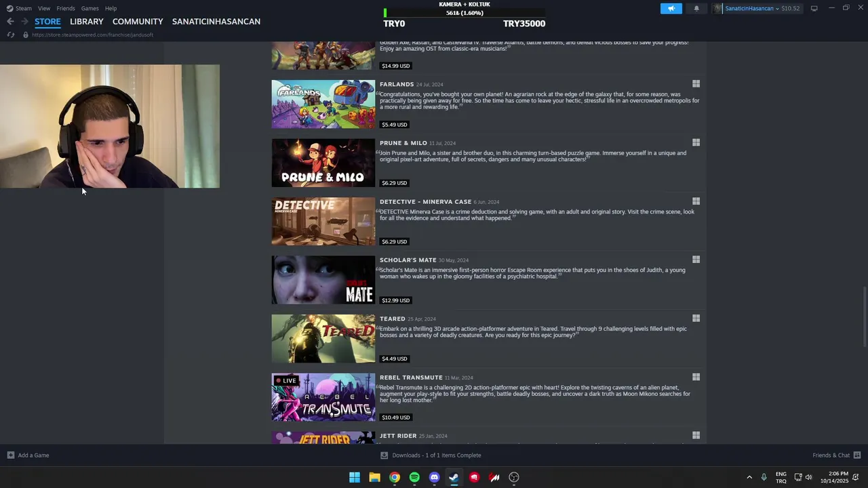Click the TEARED title link

tap(393, 319)
